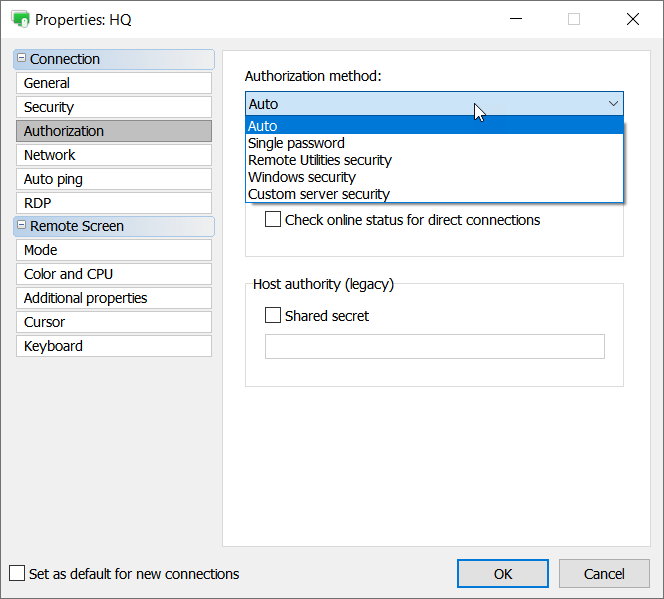Open the Color and CPU page

(113, 274)
